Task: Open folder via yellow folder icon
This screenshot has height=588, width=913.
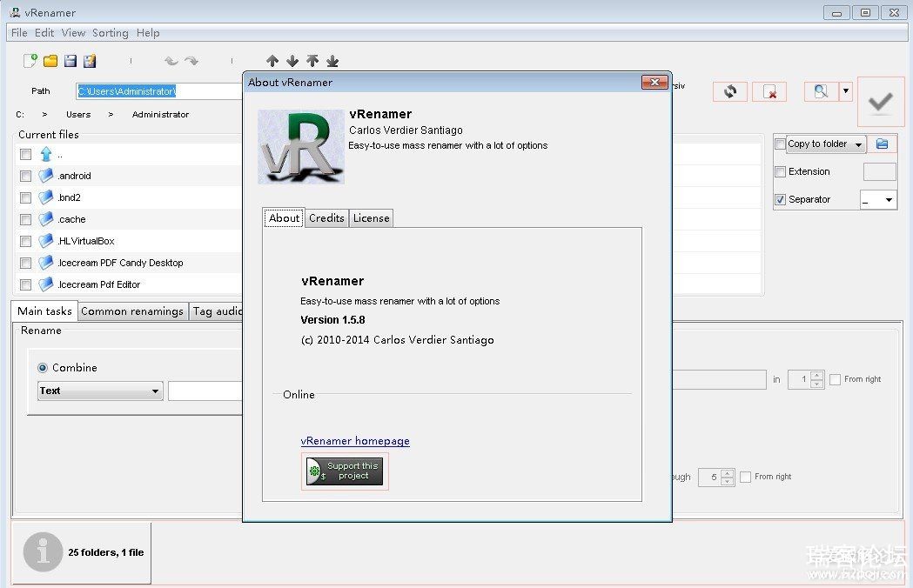Action: coord(50,61)
